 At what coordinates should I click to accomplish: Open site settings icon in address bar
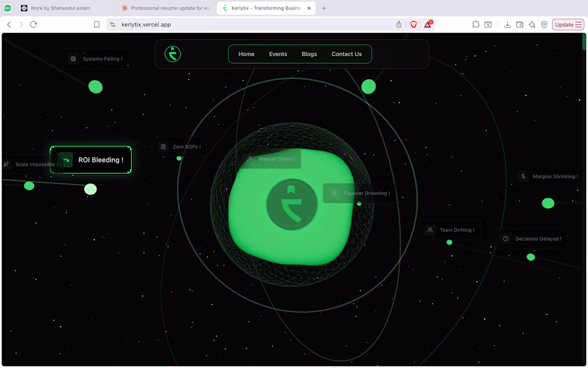point(112,25)
